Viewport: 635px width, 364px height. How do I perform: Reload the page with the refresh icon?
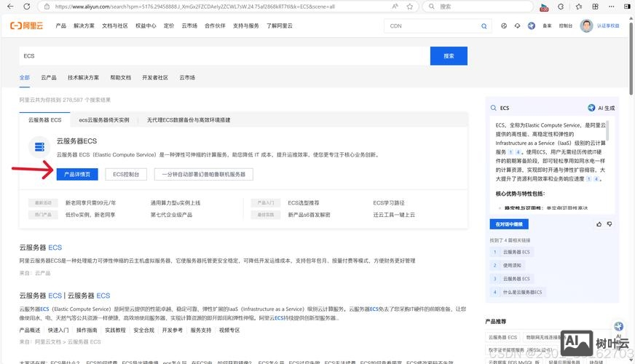(x=27, y=7)
